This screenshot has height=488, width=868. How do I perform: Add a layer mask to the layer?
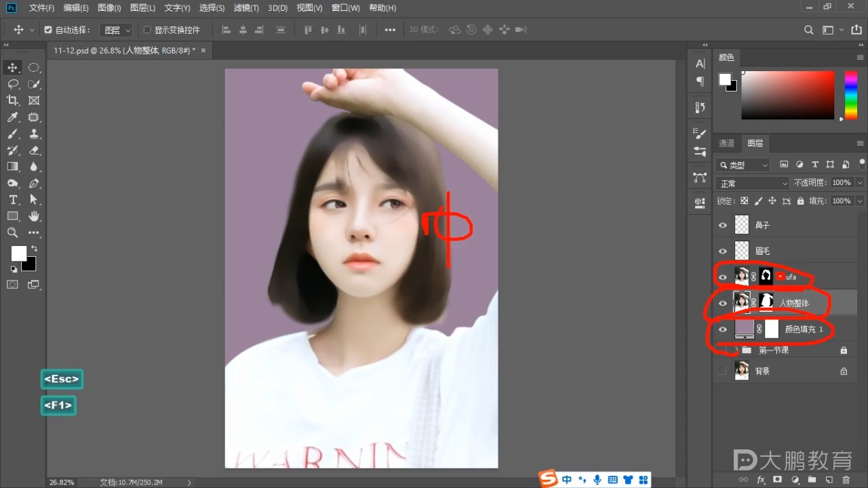coord(778,480)
